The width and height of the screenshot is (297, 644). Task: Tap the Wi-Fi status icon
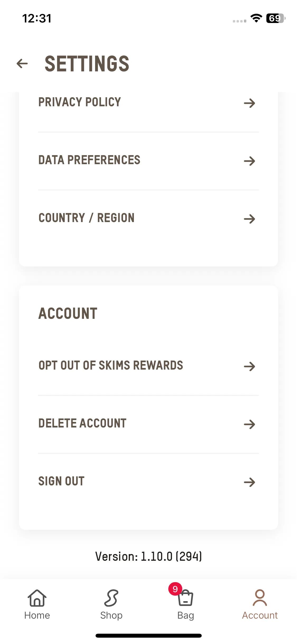pyautogui.click(x=256, y=18)
